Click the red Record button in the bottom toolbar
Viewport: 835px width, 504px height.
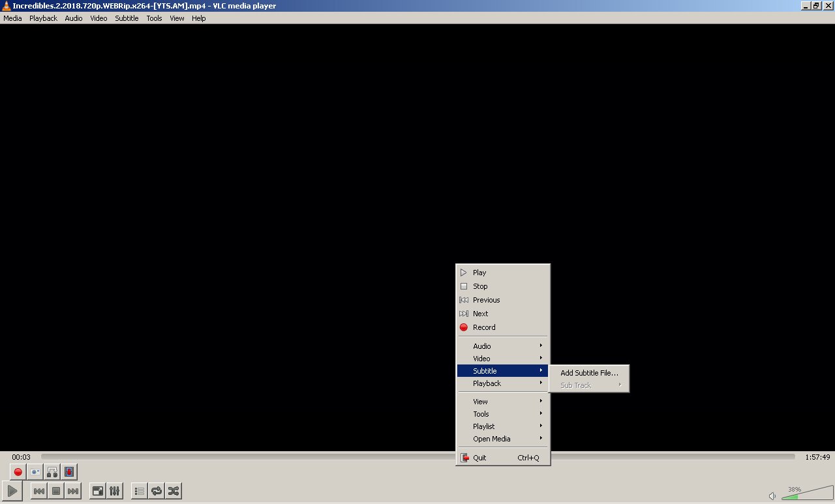[x=18, y=471]
